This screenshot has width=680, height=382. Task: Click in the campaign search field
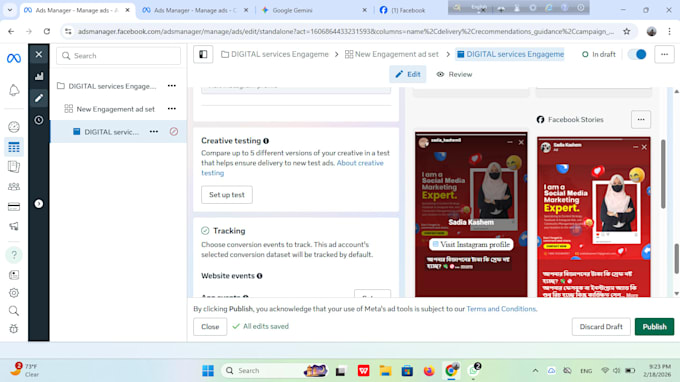point(118,56)
